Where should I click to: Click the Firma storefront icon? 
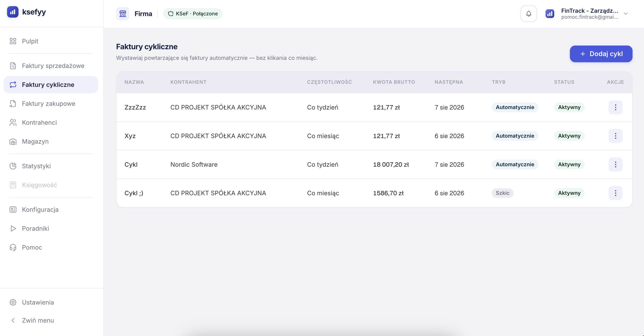pos(123,13)
